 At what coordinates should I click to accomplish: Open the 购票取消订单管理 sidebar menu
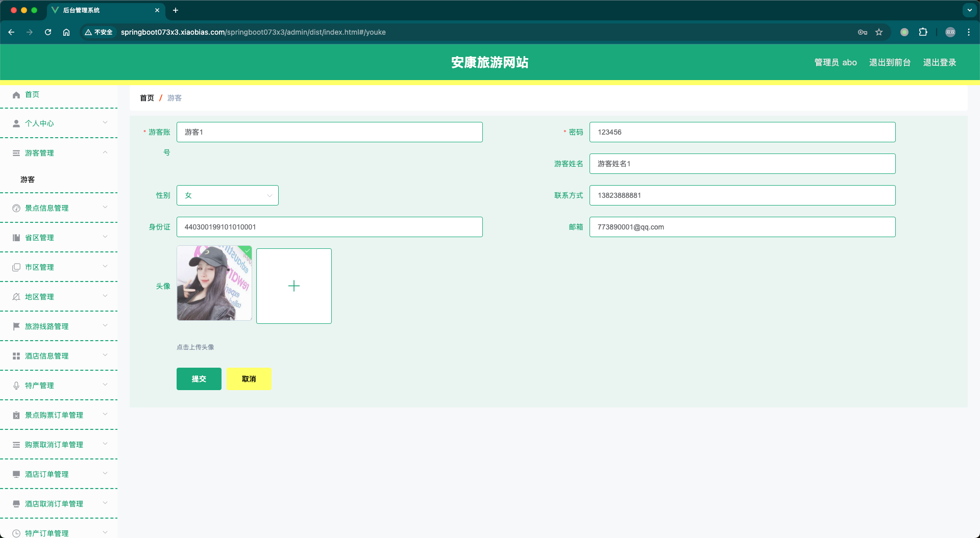pyautogui.click(x=59, y=445)
